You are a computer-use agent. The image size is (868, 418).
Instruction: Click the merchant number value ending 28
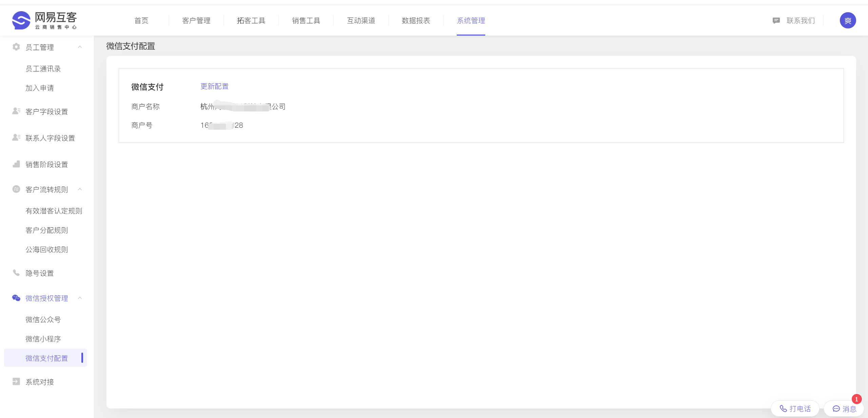click(x=222, y=125)
